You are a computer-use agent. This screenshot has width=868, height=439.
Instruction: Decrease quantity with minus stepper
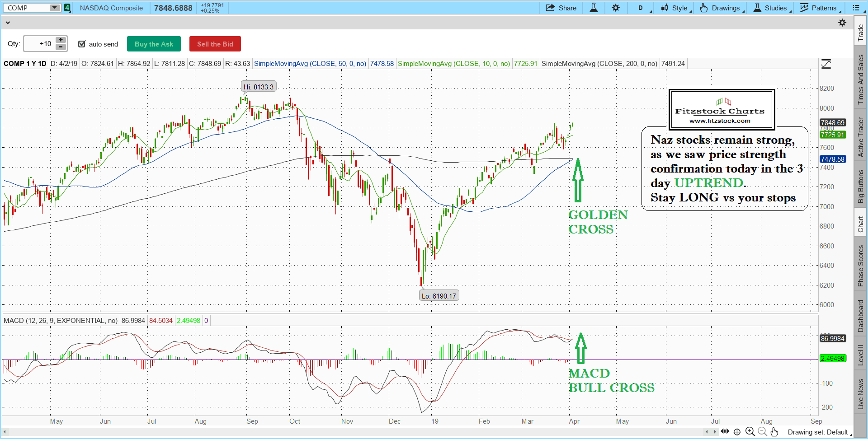[x=61, y=47]
